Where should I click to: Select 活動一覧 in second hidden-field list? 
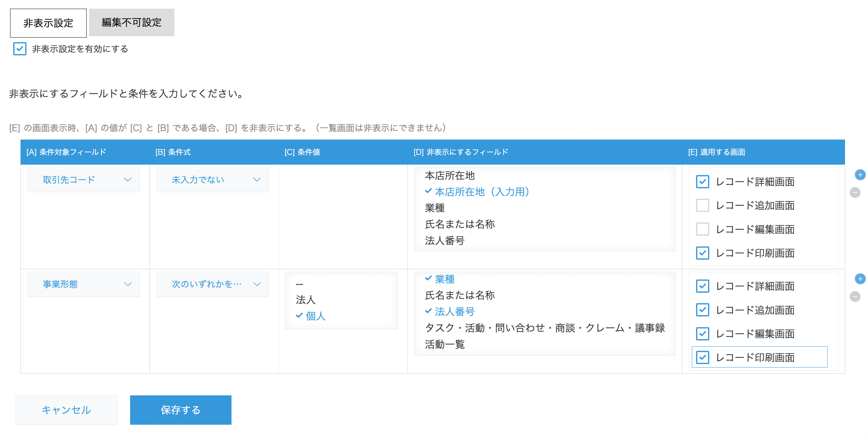445,344
